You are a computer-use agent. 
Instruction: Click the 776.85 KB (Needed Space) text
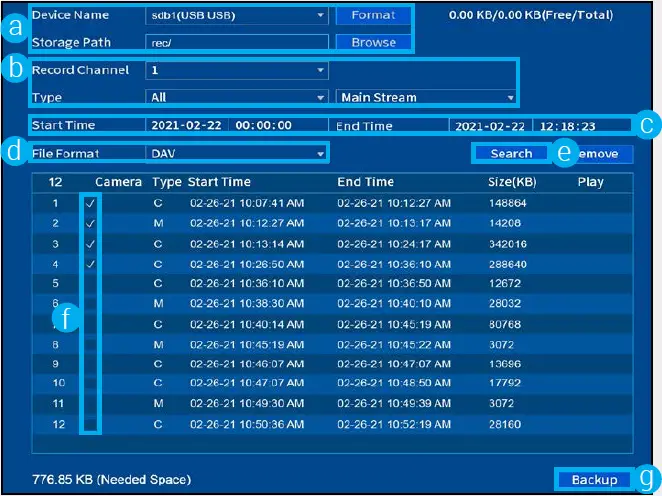coord(111,480)
